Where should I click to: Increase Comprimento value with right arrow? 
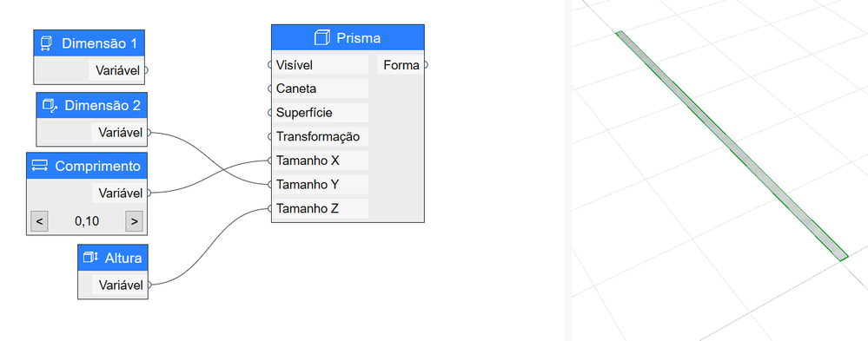[134, 221]
